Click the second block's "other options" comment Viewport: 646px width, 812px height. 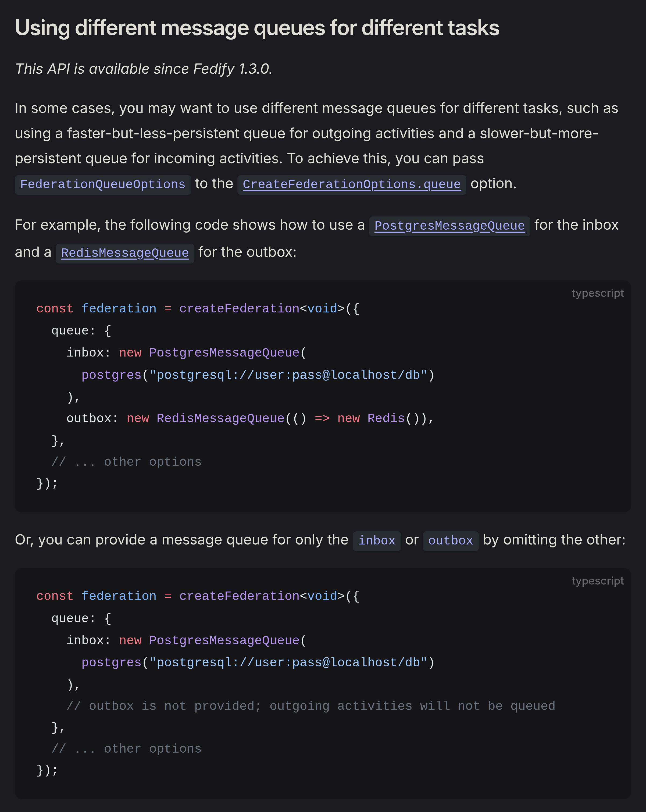(x=127, y=749)
